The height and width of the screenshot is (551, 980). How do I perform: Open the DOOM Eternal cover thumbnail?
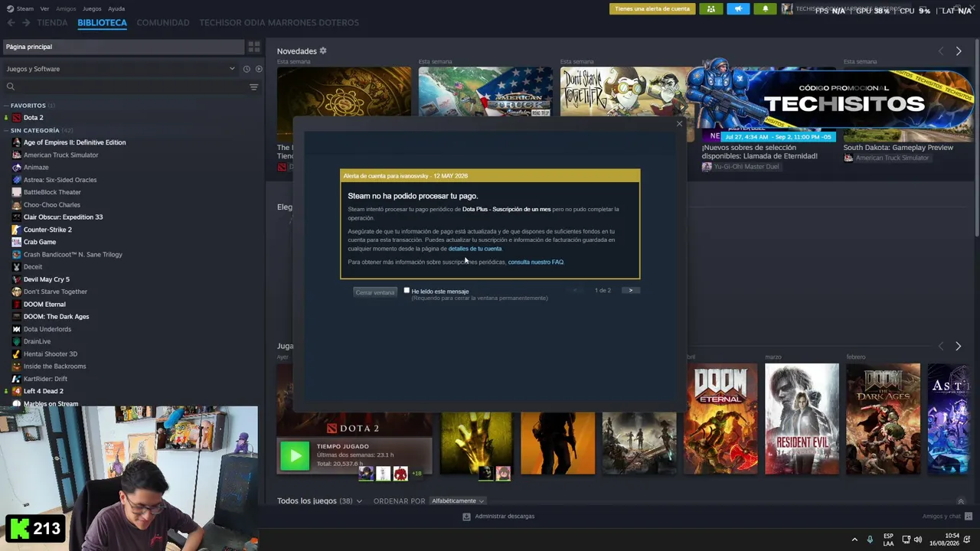pyautogui.click(x=720, y=419)
